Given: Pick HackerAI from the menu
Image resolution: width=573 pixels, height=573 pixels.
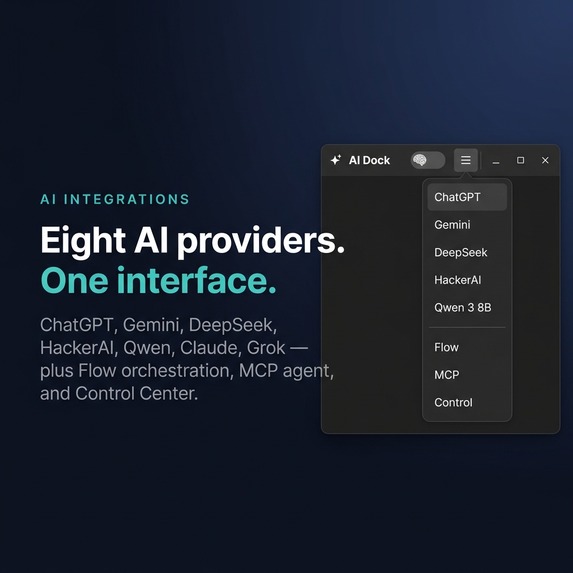Looking at the screenshot, I should (x=467, y=280).
